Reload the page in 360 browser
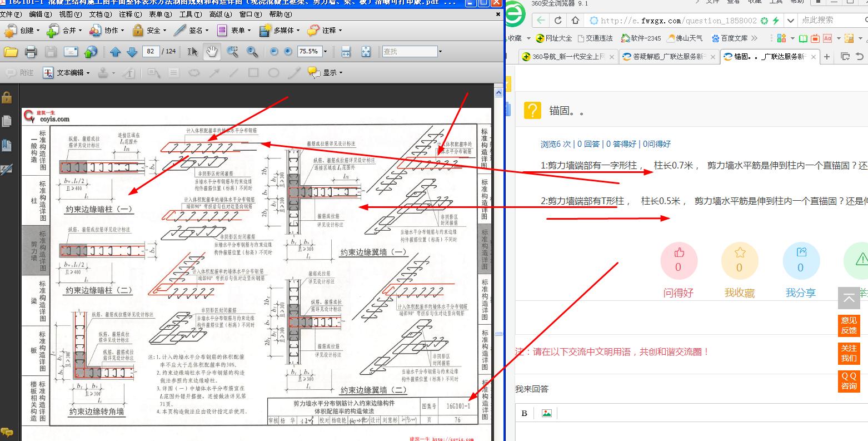The image size is (868, 441). point(558,21)
